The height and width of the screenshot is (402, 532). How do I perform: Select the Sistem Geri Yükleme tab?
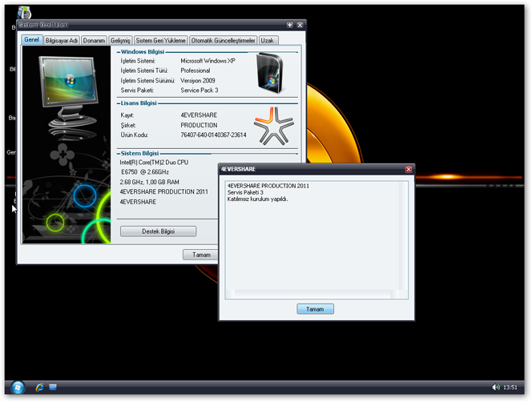tap(160, 40)
